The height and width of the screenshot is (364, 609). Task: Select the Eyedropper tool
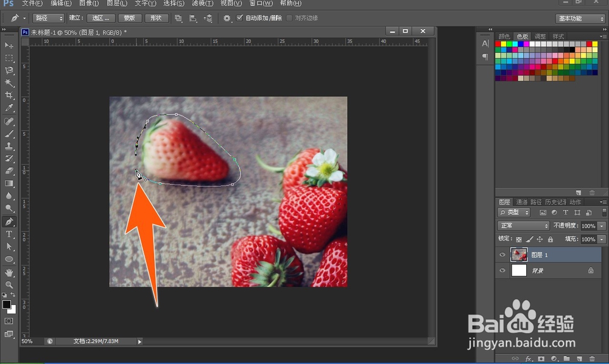(x=9, y=108)
